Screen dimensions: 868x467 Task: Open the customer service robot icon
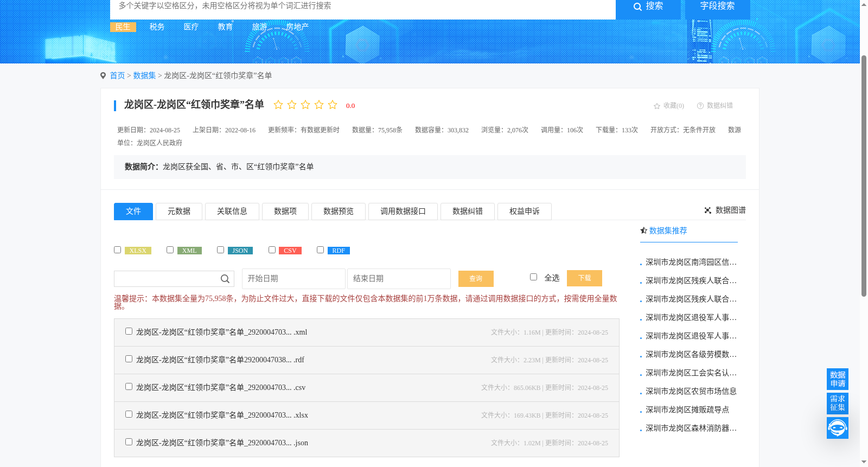(838, 428)
